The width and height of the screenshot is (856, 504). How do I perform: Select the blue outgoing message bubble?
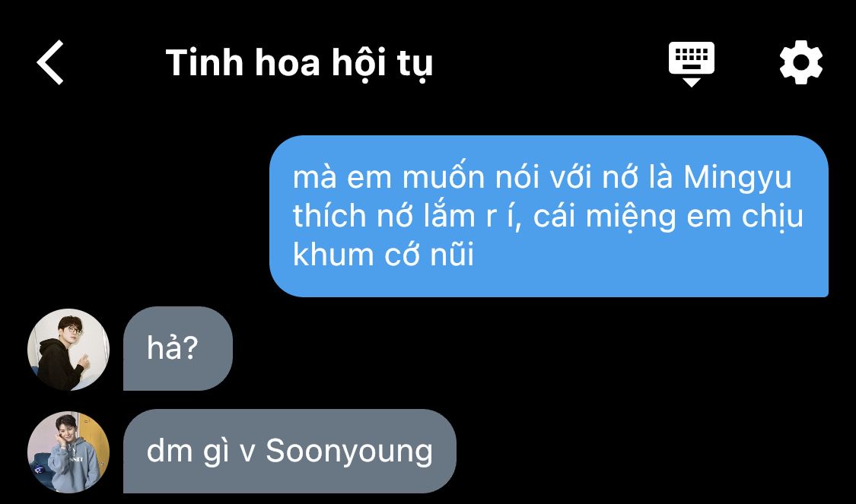549,216
